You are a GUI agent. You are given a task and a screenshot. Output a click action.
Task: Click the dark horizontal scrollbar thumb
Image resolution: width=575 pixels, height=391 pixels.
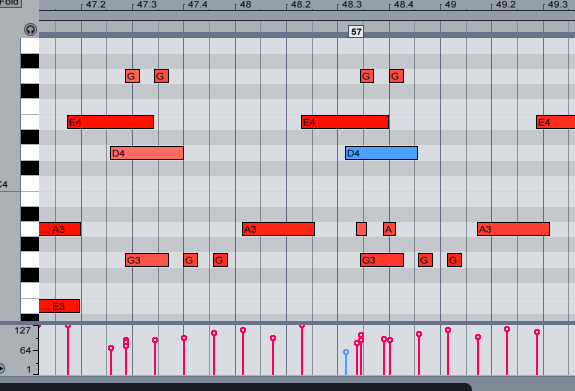click(x=235, y=387)
